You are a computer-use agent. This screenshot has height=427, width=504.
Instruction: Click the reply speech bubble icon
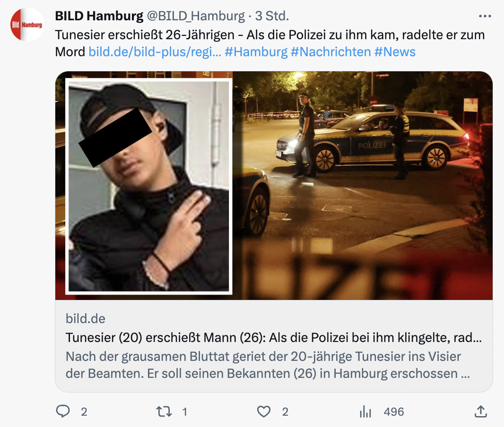click(63, 411)
